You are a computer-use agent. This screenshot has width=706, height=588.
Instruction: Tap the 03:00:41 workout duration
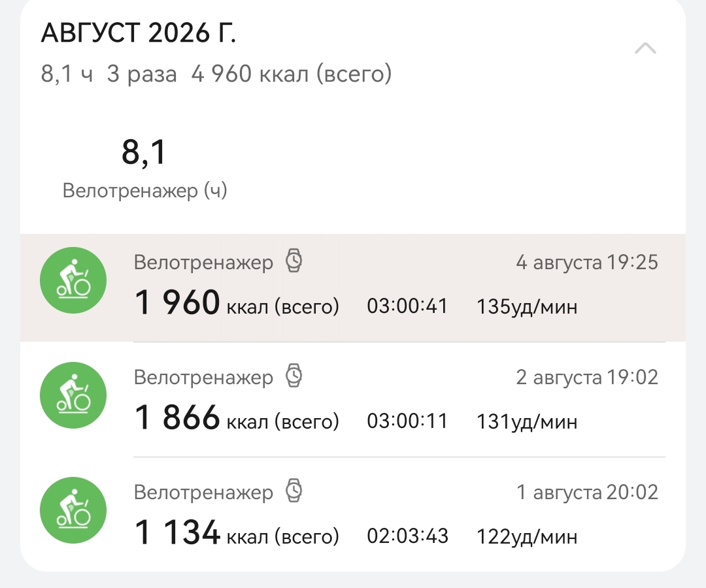coord(407,306)
